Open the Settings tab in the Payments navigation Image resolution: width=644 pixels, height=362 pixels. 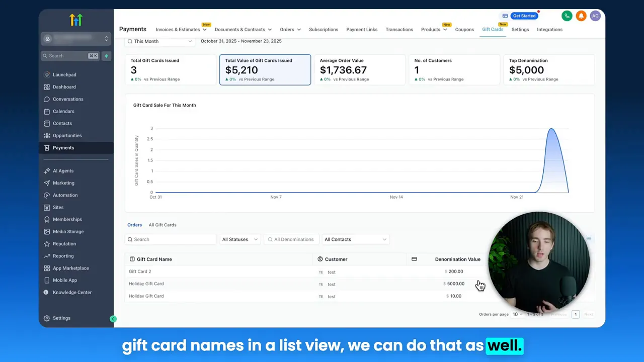[x=520, y=30]
